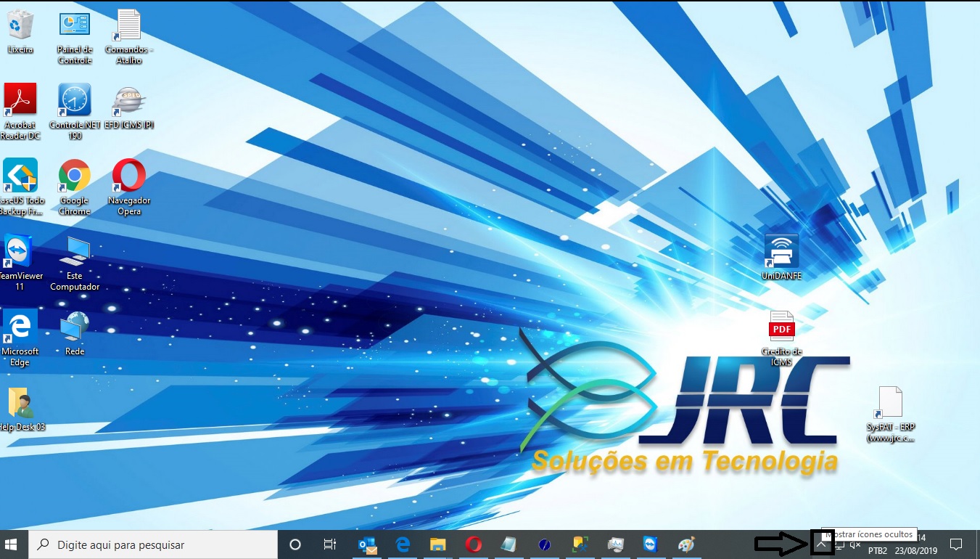Select the Este Computador desktop icon

click(x=75, y=263)
